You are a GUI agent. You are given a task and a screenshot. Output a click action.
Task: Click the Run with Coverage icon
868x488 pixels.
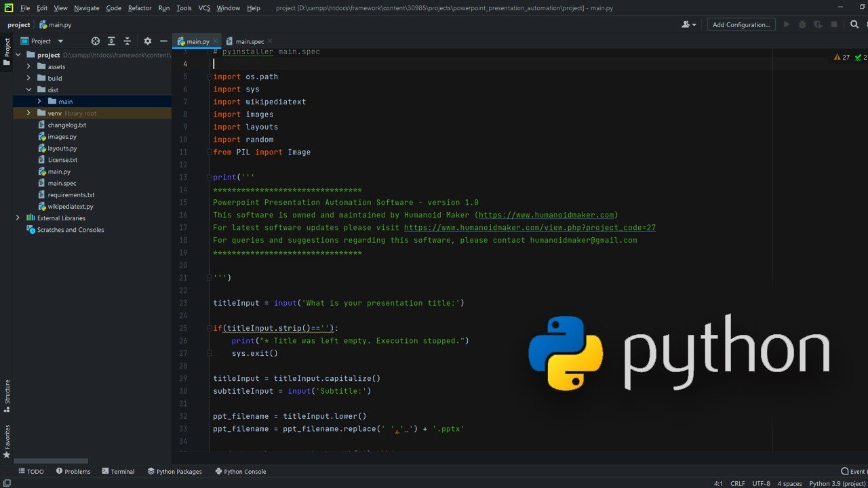[818, 24]
